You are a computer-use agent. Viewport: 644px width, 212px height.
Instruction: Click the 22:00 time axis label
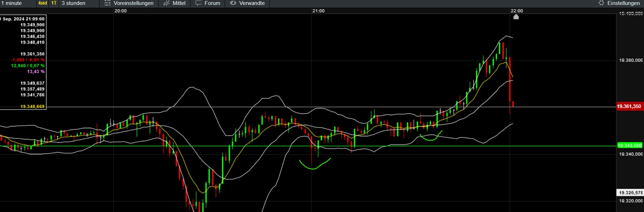click(517, 11)
